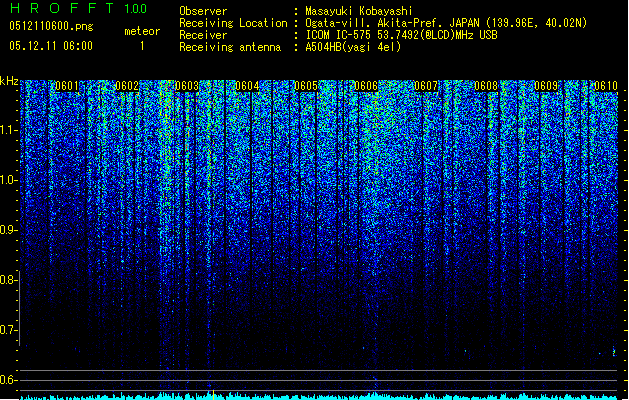Click the meteor count value 1
This screenshot has width=629, height=400.
pyautogui.click(x=142, y=46)
